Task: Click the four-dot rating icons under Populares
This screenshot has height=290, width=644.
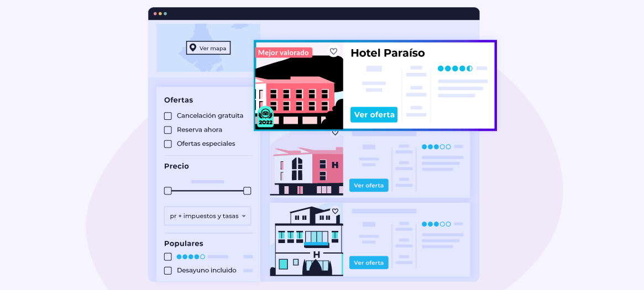Action: point(191,257)
